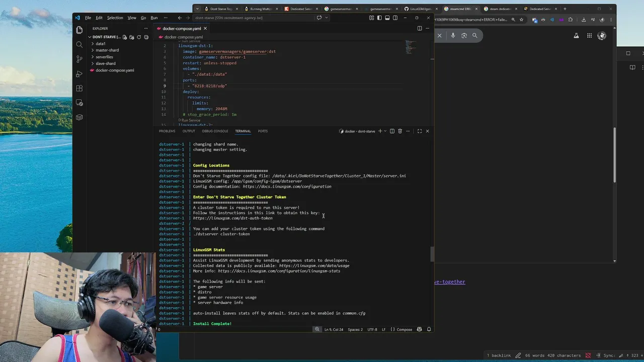Kill terminal with trash icon
The width and height of the screenshot is (644, 362).
pos(400,131)
